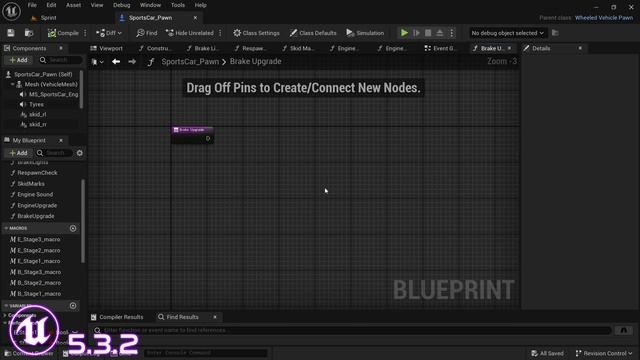This screenshot has height=360, width=640.
Task: Click the Find in all blueprints binoculars
Action: click(x=624, y=330)
